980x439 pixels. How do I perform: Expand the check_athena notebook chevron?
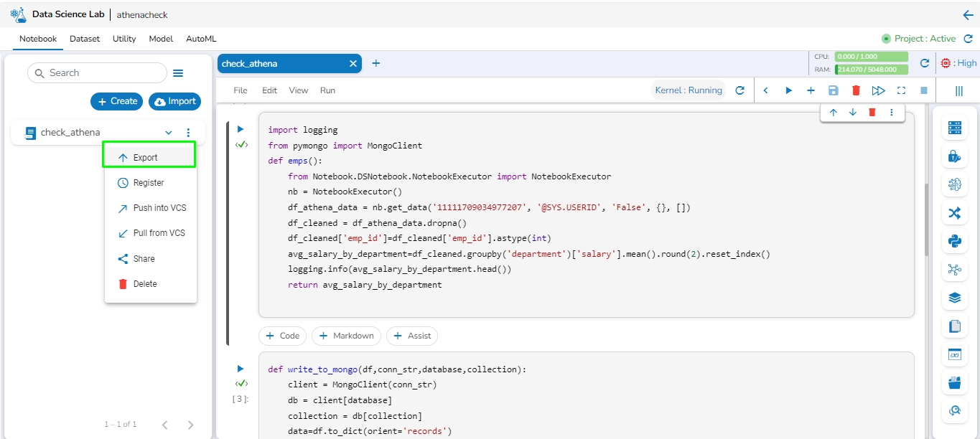coord(169,133)
